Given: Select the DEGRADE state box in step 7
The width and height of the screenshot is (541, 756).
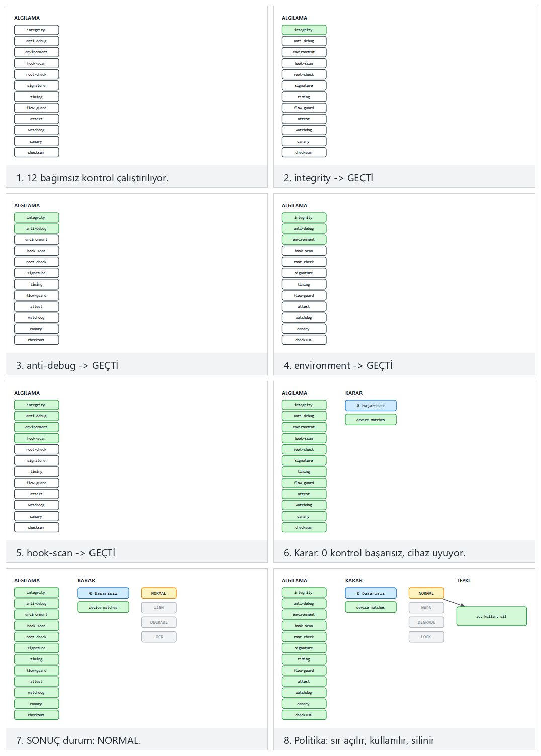Looking at the screenshot, I should (x=159, y=622).
